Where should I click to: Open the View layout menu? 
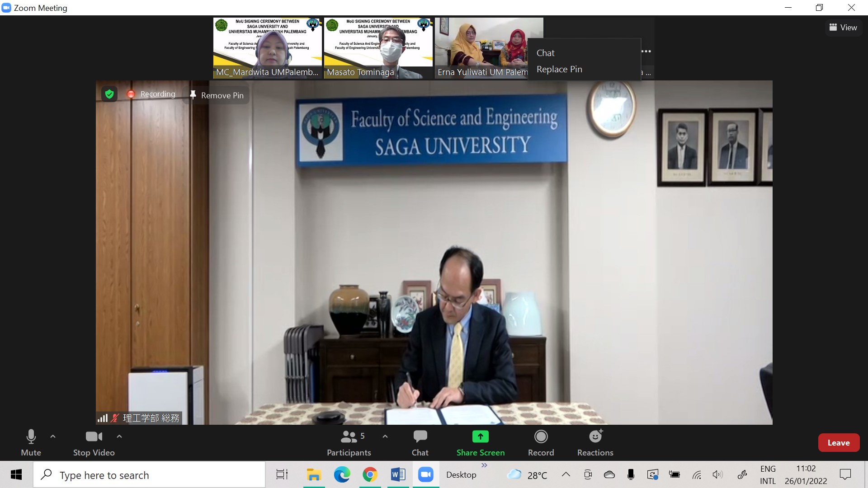tap(843, 28)
